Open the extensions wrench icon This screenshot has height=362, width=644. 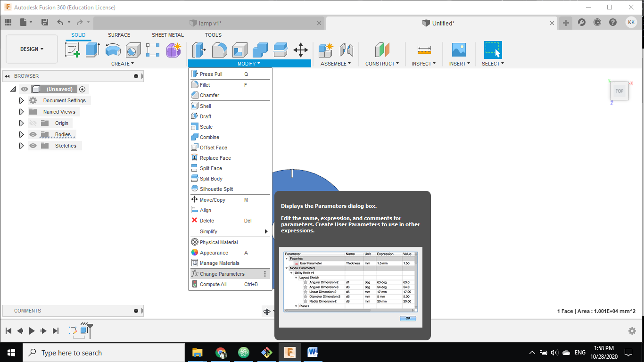(x=582, y=22)
